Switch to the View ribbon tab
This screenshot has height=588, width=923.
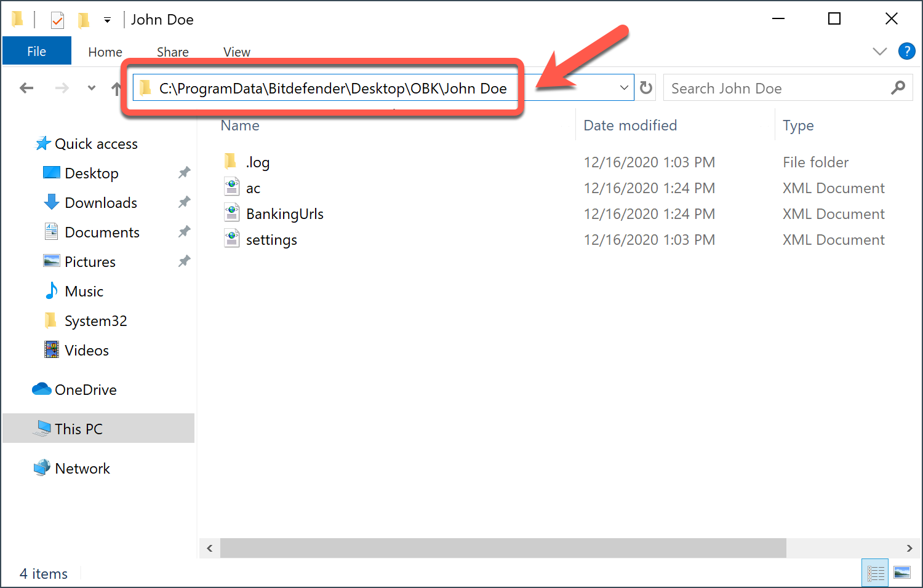tap(237, 52)
